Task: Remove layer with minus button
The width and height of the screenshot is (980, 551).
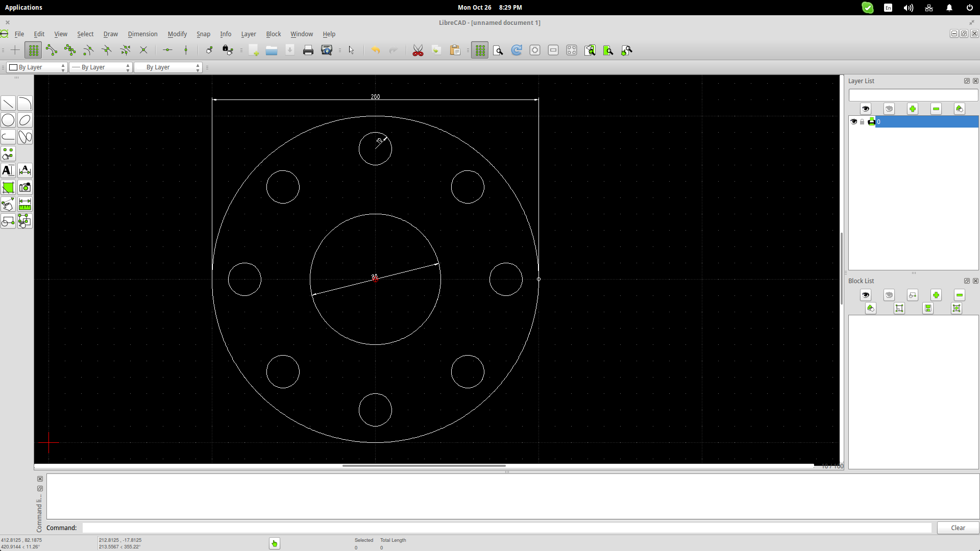Action: [x=936, y=109]
